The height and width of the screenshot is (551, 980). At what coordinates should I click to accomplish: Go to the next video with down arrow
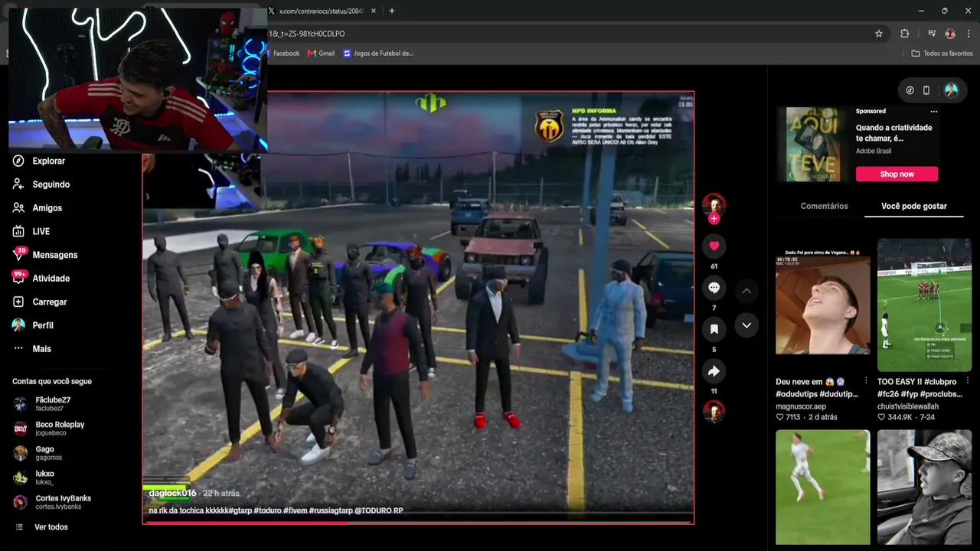(746, 325)
